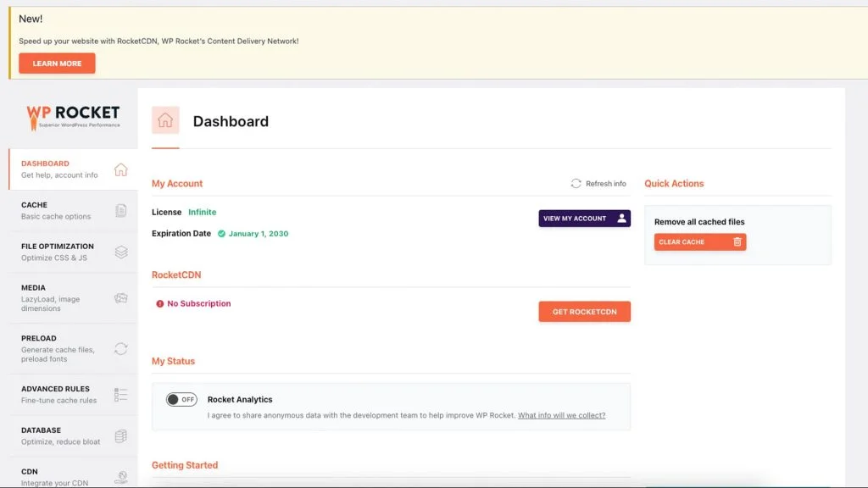This screenshot has width=868, height=488.
Task: Click the 'New!' banner title
Action: click(31, 19)
